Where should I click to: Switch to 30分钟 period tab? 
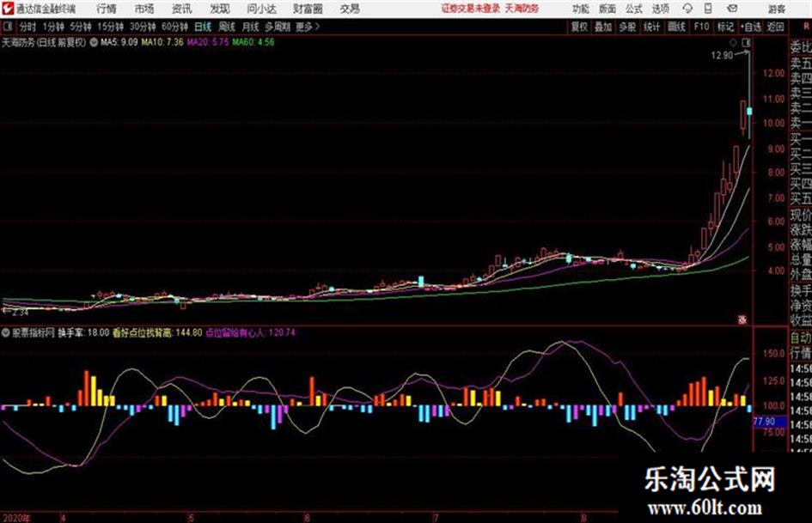[x=143, y=27]
